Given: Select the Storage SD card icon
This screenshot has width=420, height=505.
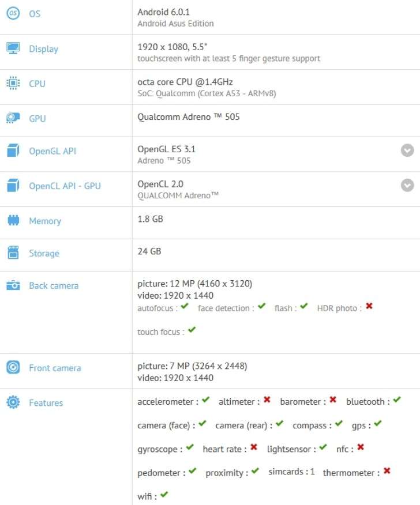Looking at the screenshot, I should [13, 252].
